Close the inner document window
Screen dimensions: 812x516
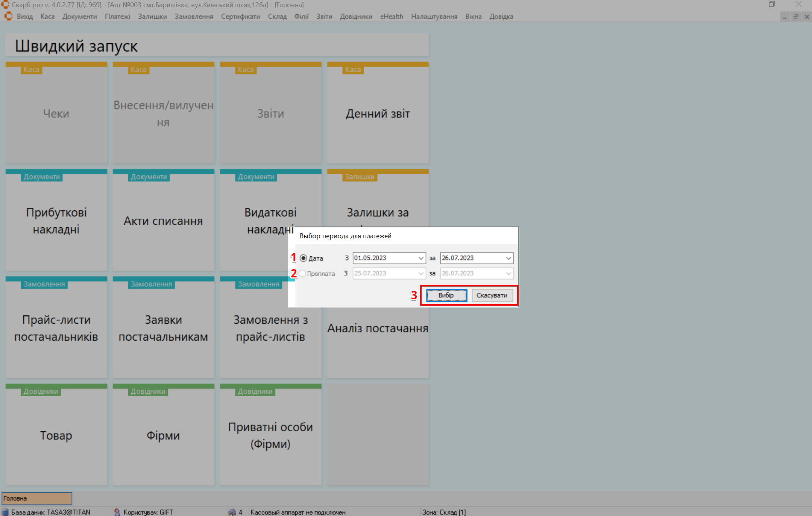807,17
